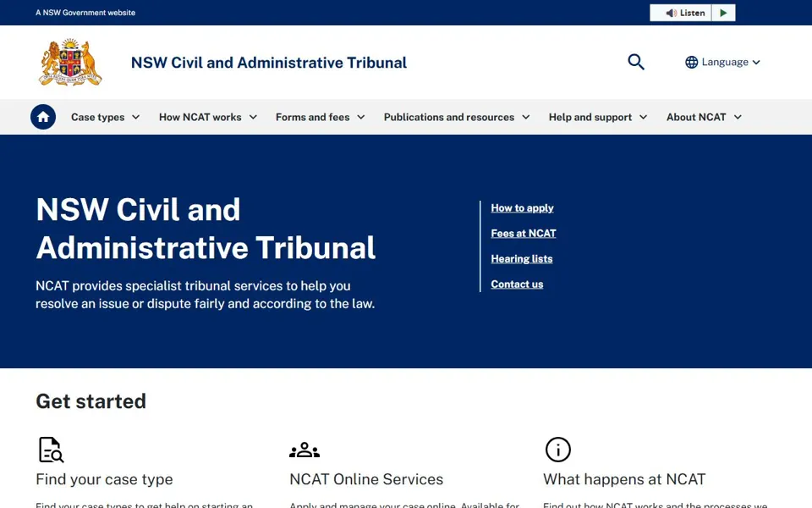Open the Contact us link
Screen dimensions: 812x508
[x=517, y=284]
